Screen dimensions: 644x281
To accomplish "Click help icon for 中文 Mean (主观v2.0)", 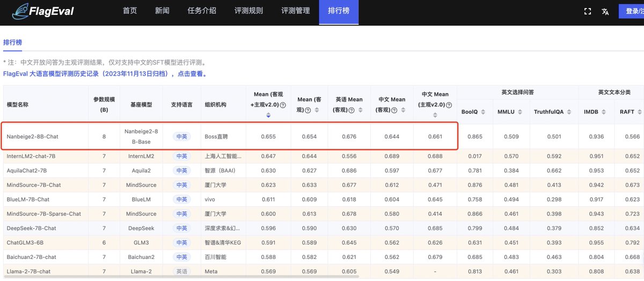I will point(448,105).
